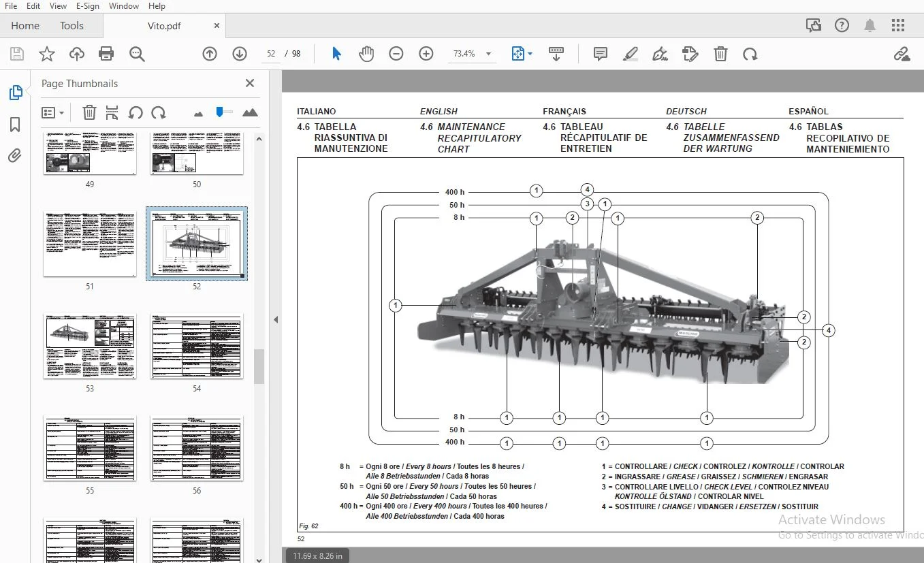Select page 56 thumbnail
This screenshot has height=563, width=924.
[x=197, y=448]
